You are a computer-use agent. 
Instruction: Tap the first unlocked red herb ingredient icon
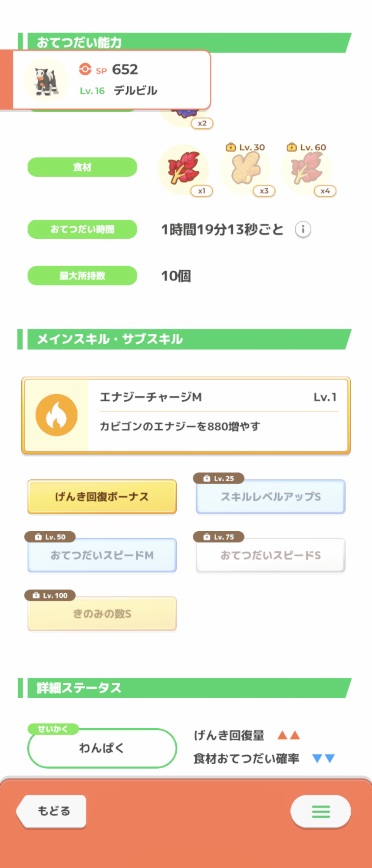tap(184, 169)
